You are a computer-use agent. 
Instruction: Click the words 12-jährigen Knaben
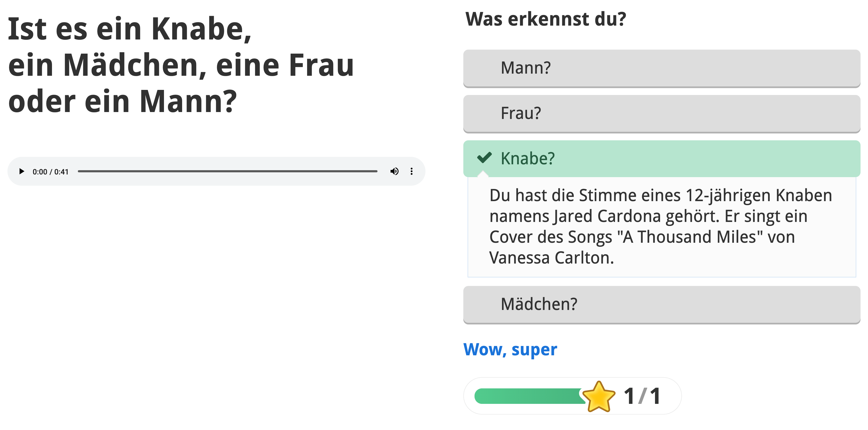[758, 196]
